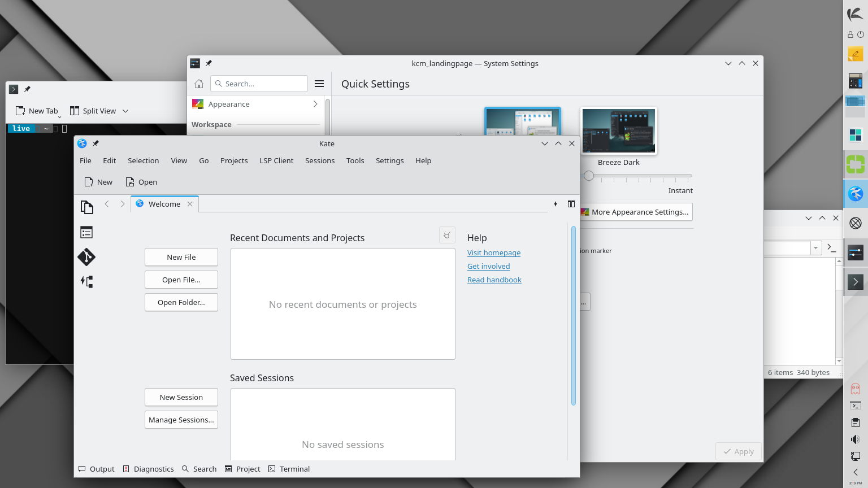Open the LSP symbol outline sidebar icon
868x488 pixels.
(x=86, y=281)
